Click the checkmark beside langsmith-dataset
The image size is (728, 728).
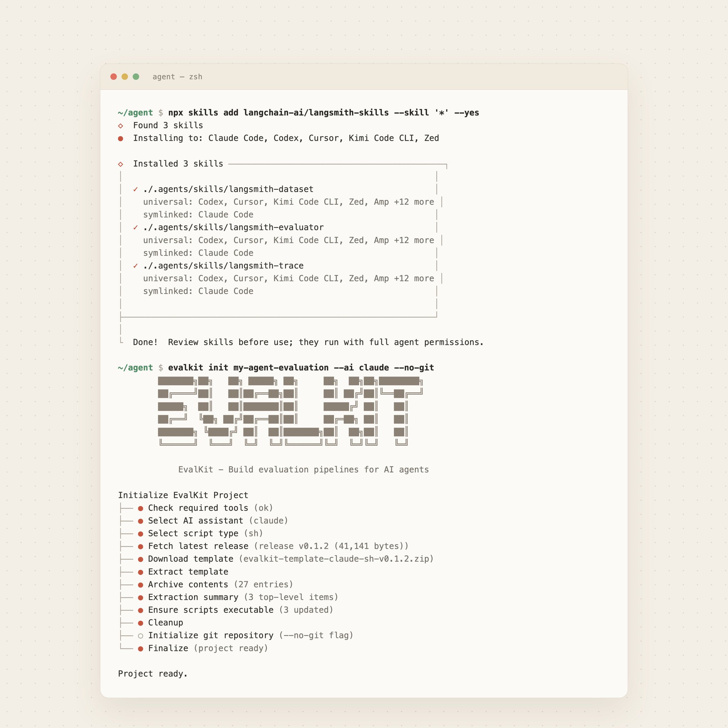click(x=136, y=189)
